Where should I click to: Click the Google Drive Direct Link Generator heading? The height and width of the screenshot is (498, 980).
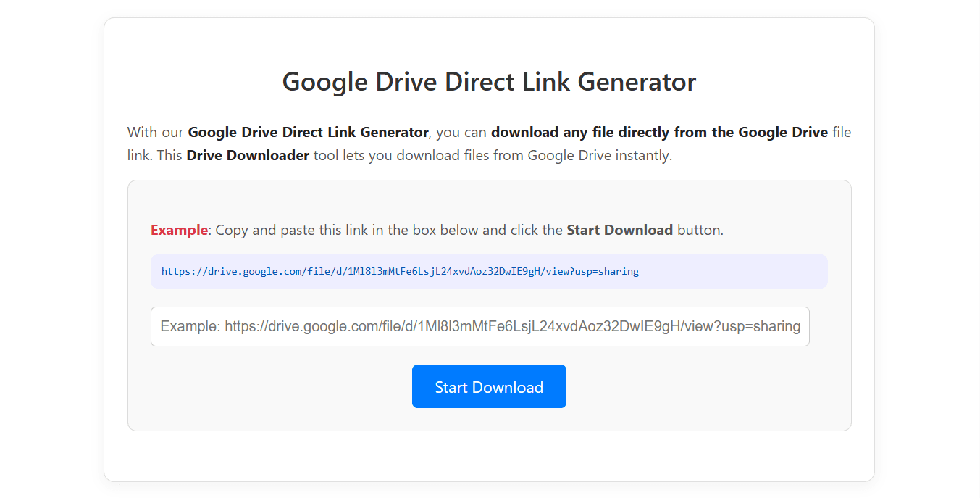[x=489, y=81]
